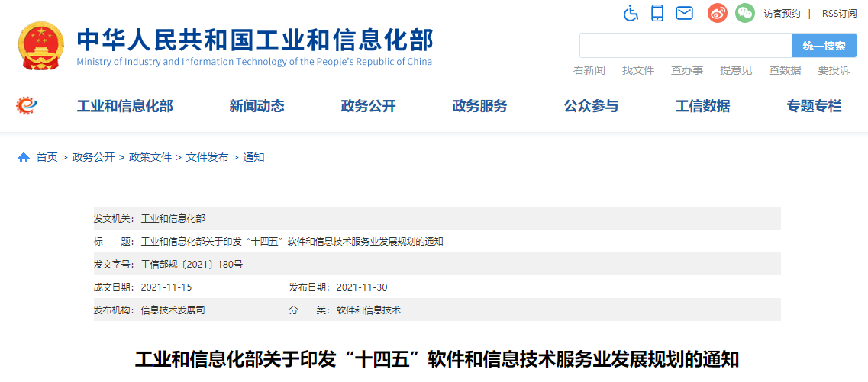868x382 pixels.
Task: Open the mobile phone version icon
Action: [x=657, y=13]
